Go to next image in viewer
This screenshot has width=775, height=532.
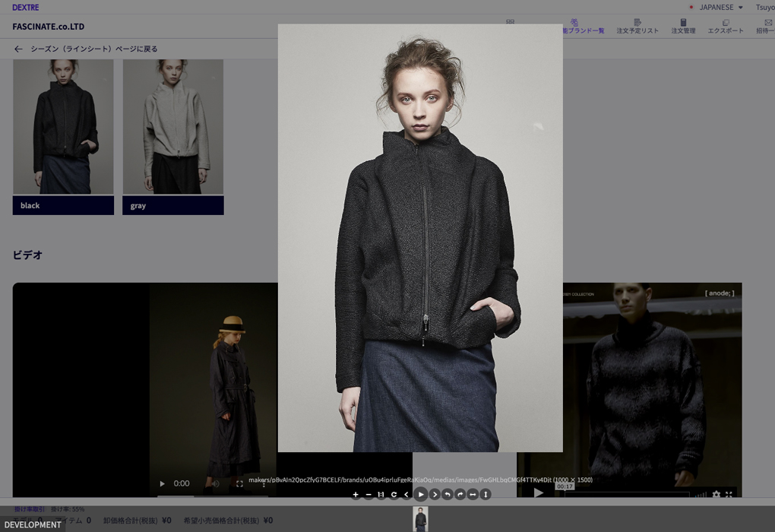click(435, 495)
